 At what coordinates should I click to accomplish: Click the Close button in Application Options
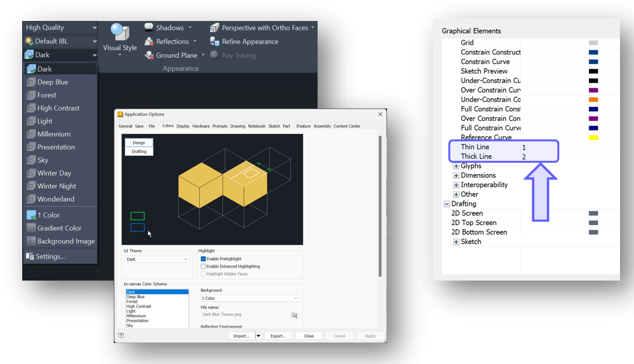[309, 336]
